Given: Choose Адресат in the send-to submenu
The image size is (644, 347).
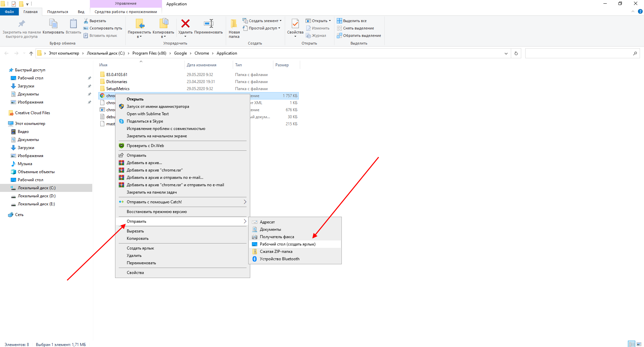Looking at the screenshot, I should pyautogui.click(x=295, y=222).
